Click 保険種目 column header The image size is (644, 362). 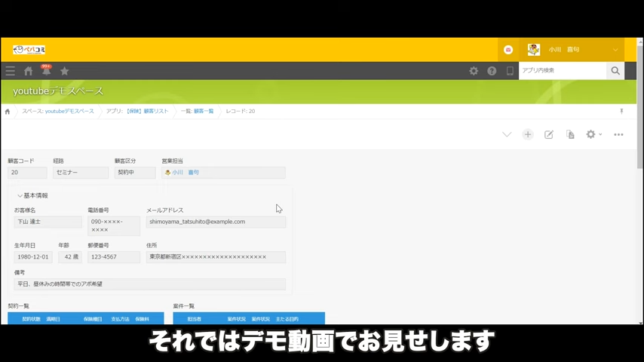coord(93,319)
